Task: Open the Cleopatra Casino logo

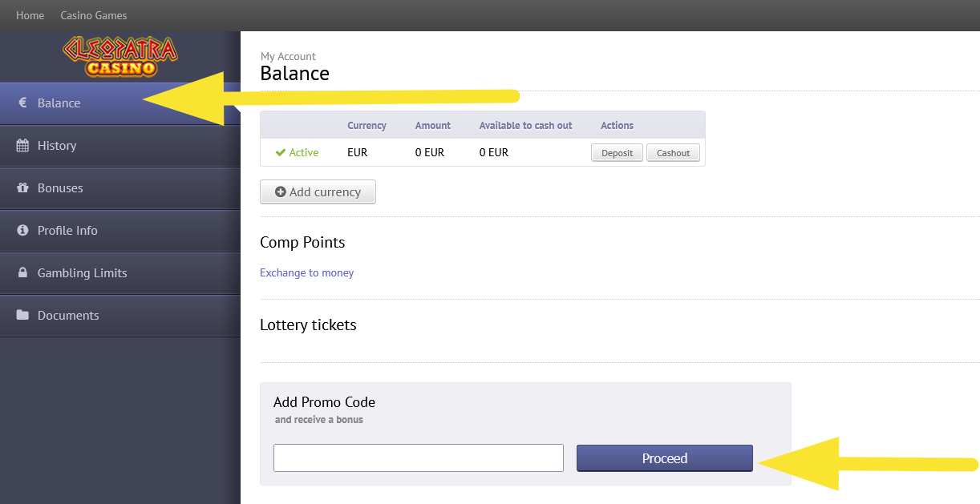Action: pos(120,56)
